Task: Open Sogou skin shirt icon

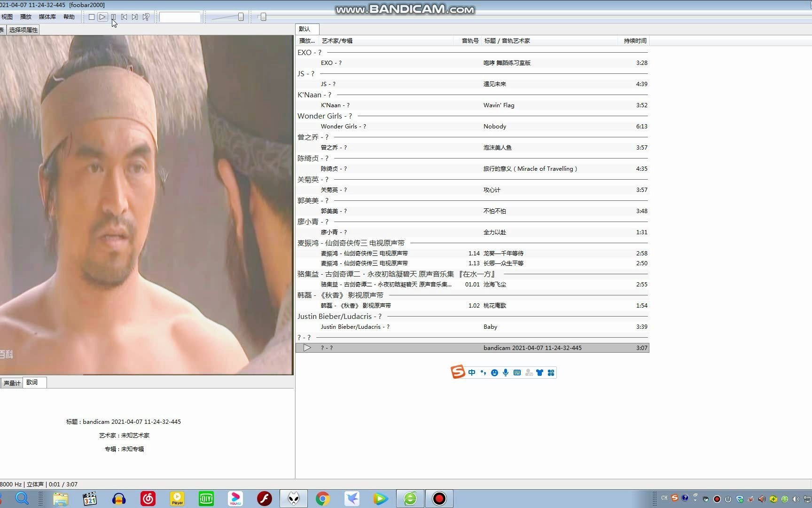Action: [x=539, y=373]
